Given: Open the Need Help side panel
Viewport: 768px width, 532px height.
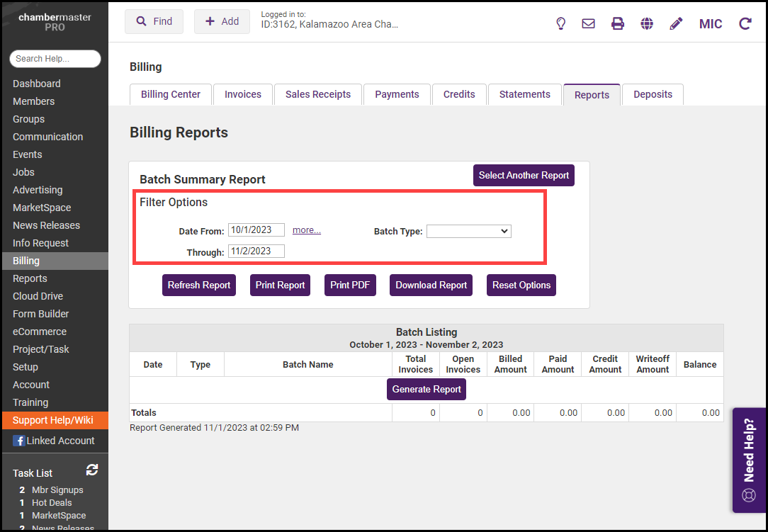Looking at the screenshot, I should click(749, 460).
